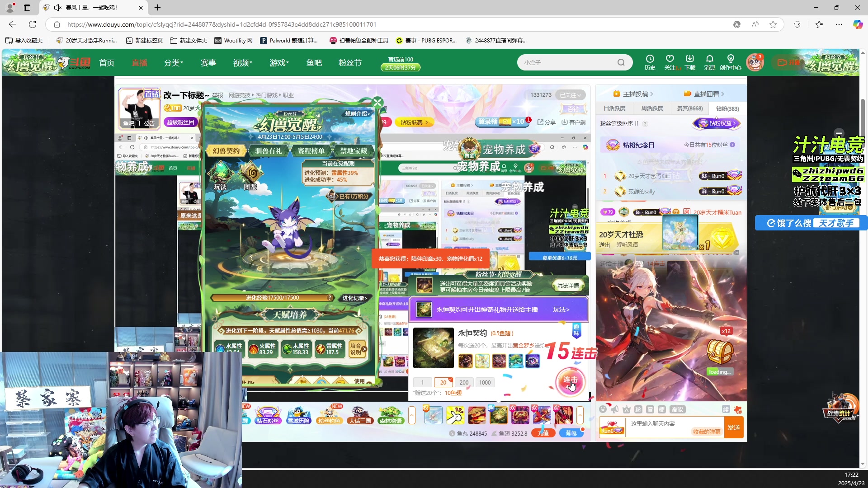Switch to the 赛程榜单 tab
The image size is (868, 488).
pyautogui.click(x=311, y=151)
